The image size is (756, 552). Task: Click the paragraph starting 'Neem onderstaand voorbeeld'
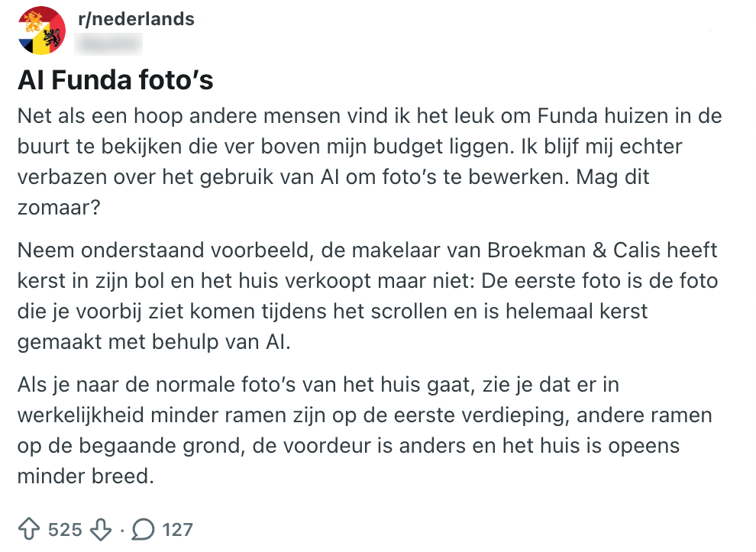[367, 295]
